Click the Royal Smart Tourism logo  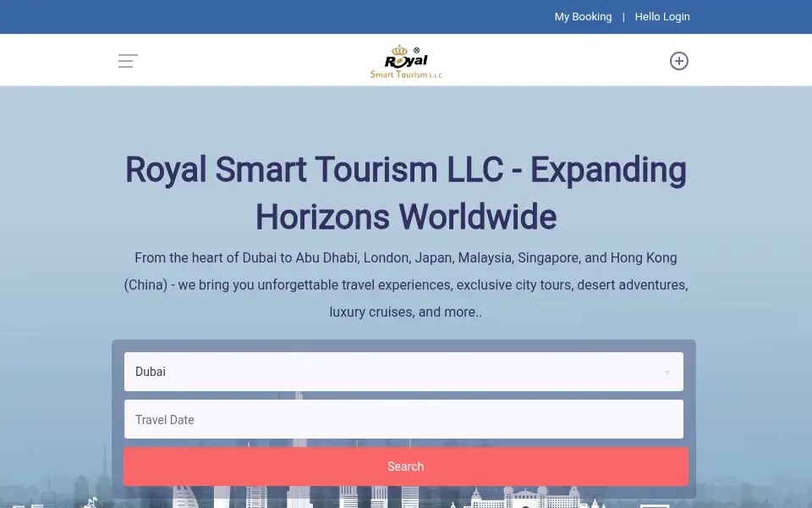click(x=406, y=61)
